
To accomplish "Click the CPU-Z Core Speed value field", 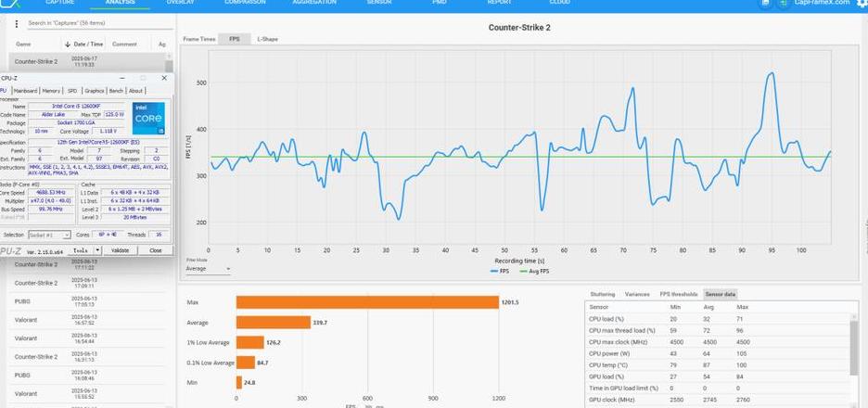I will click(x=50, y=192).
